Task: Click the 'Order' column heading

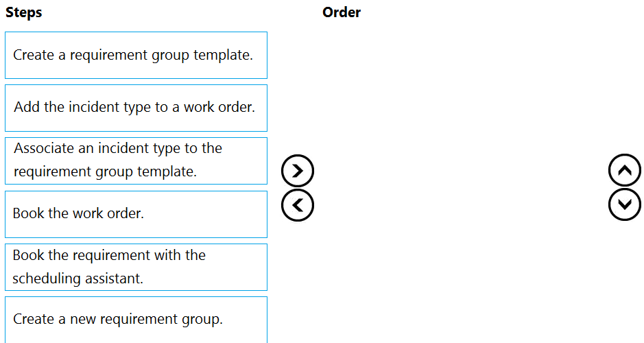Action: [x=342, y=12]
